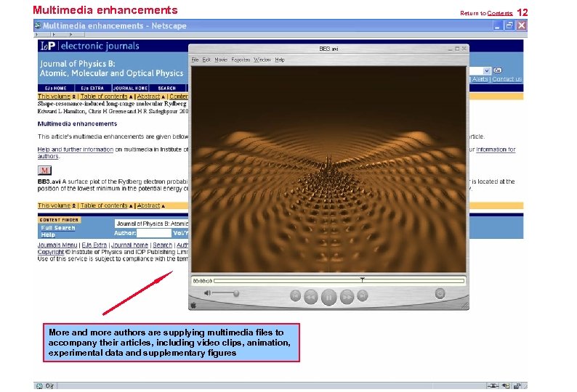Click the Journal of Physics B dropdown
The image size is (577, 392).
click(152, 223)
